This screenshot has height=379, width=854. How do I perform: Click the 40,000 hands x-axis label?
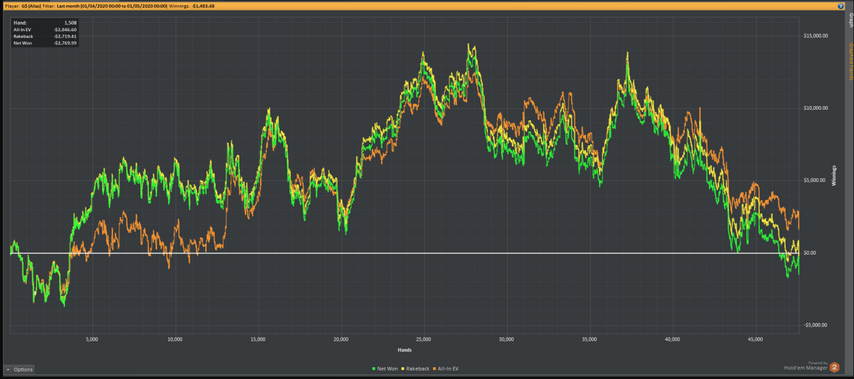673,339
